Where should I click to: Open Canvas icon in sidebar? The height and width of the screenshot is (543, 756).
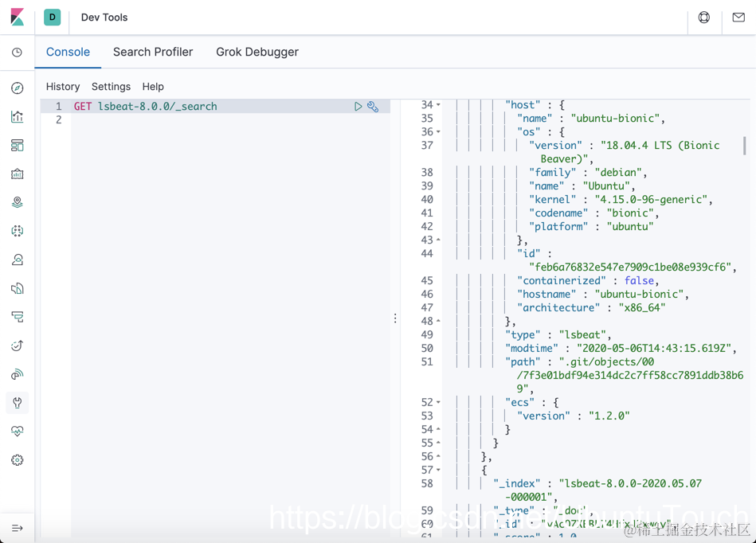[17, 174]
